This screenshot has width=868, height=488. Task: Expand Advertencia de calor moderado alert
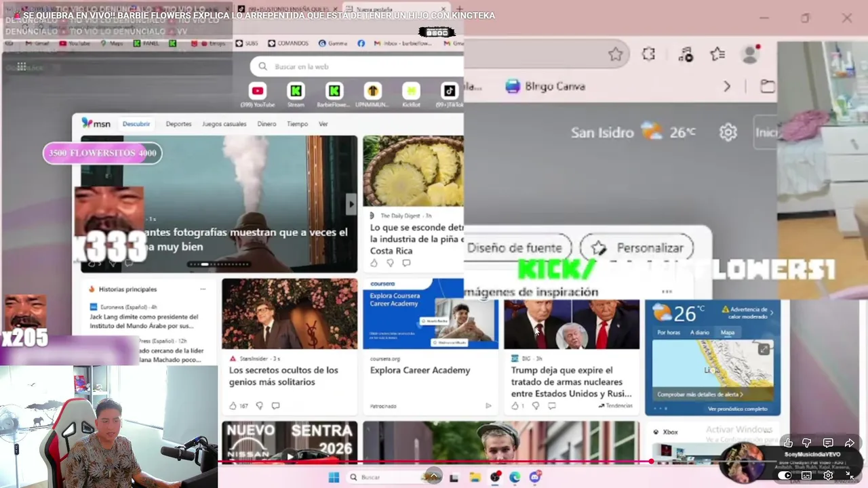(x=748, y=312)
